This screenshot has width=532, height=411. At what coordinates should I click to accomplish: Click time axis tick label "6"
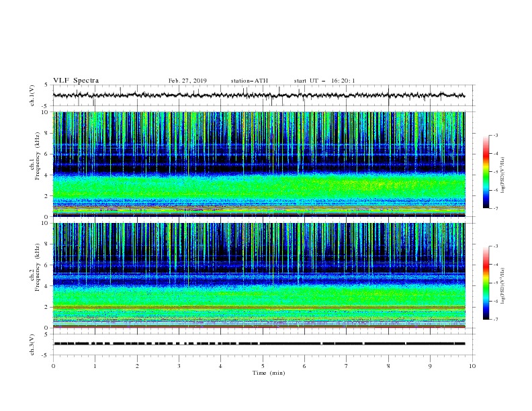coord(304,366)
